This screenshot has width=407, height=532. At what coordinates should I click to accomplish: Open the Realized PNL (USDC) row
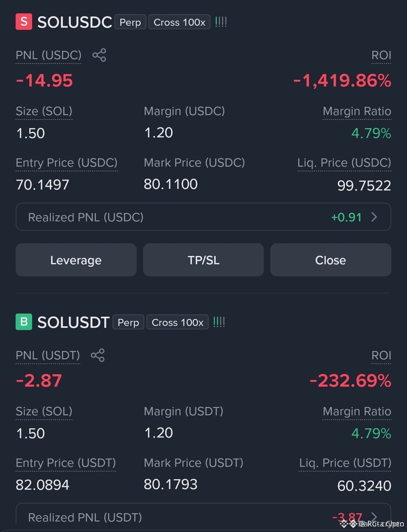(203, 217)
